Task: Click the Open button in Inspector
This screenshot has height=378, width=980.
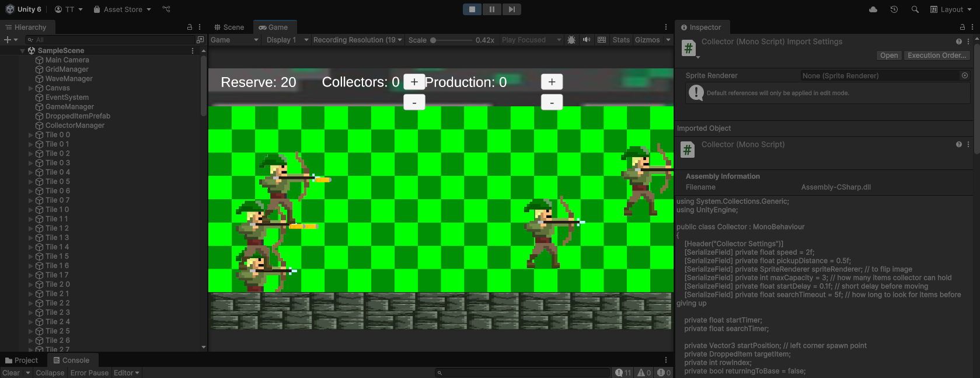Action: pos(889,56)
